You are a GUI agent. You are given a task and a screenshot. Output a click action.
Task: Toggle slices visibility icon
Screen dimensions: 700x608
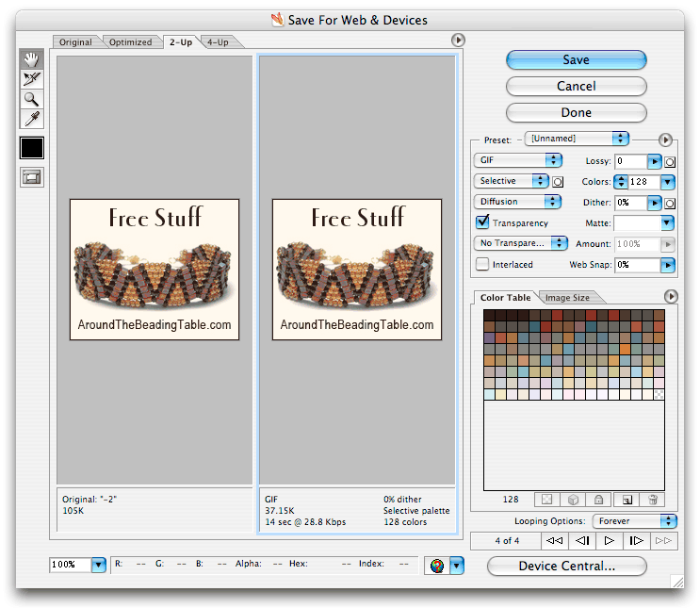coord(32,177)
